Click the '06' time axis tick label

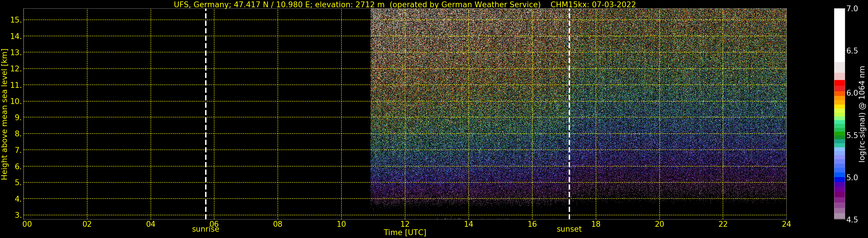point(214,224)
